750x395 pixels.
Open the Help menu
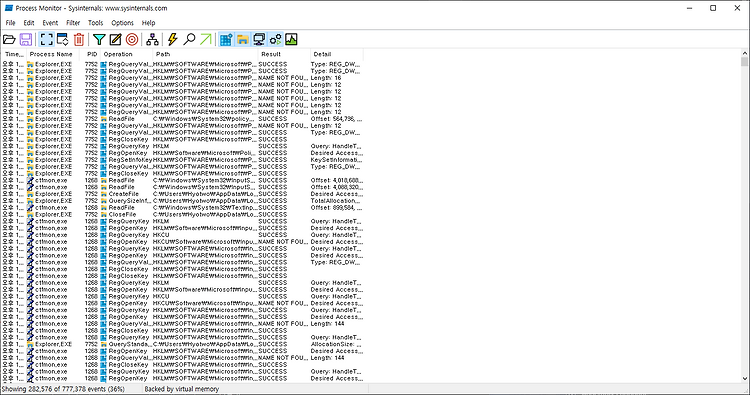tap(148, 22)
